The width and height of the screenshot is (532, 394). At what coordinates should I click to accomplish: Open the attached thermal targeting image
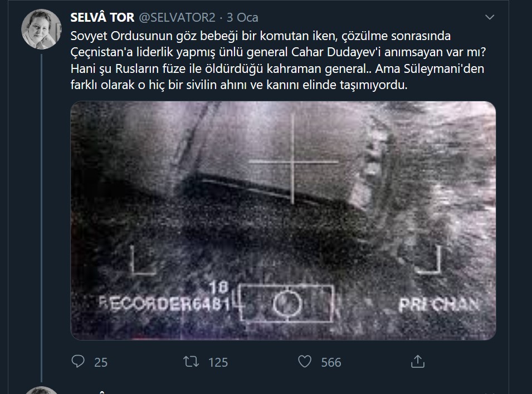[x=283, y=220]
